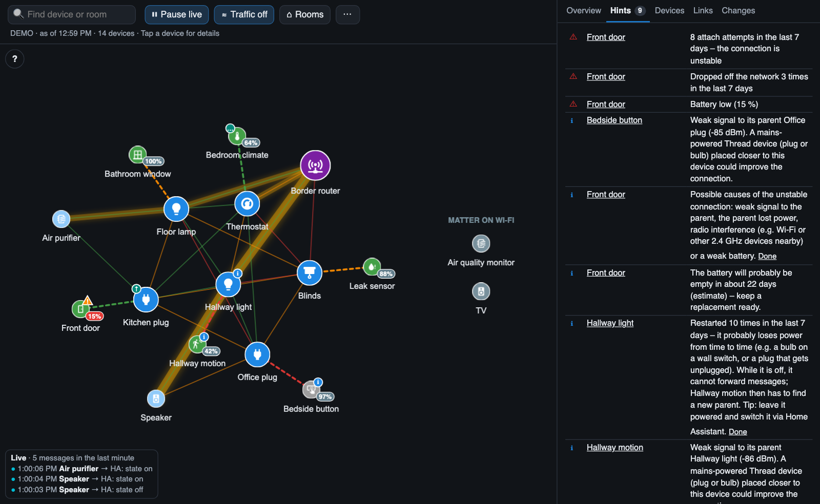Select the Bathroom window sensor node
Viewport: 820px width, 504px height.
[x=137, y=155]
